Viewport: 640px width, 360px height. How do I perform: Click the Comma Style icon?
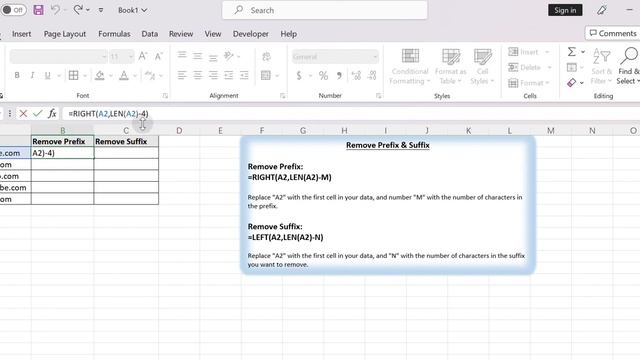339,76
